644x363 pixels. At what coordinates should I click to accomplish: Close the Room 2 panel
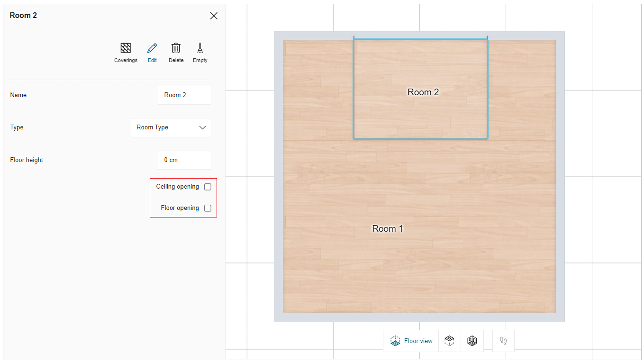tap(214, 16)
